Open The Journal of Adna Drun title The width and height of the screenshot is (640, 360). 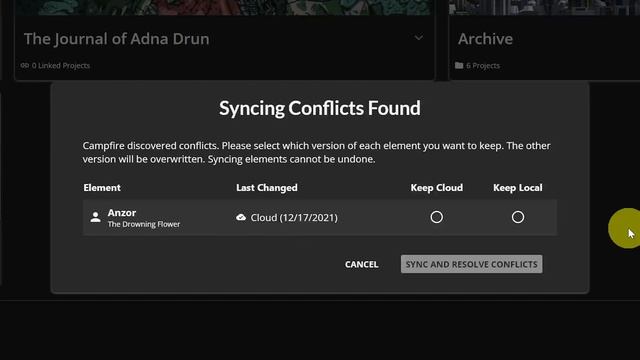click(117, 39)
